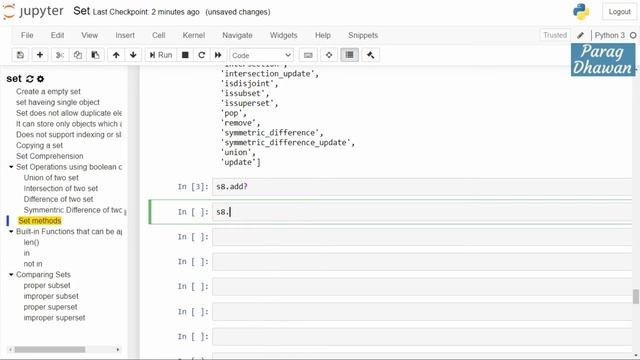Cut selected cells with the scissors icon
640x360 pixels.
pos(60,55)
